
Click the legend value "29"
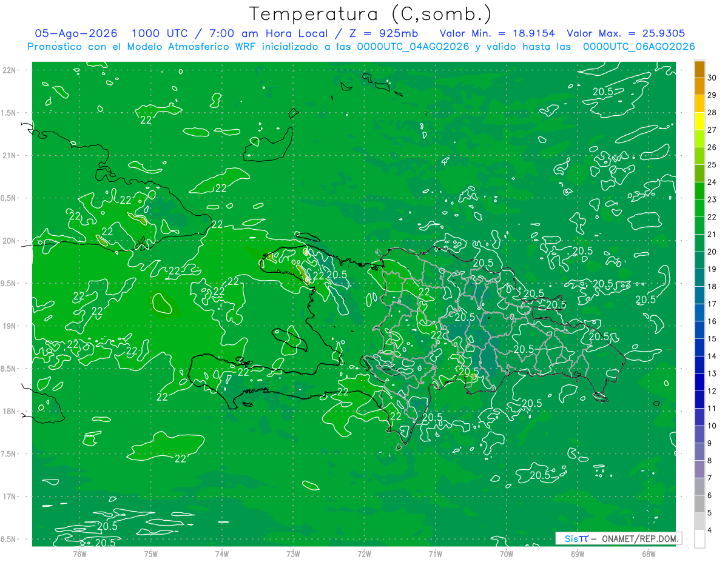click(x=712, y=95)
